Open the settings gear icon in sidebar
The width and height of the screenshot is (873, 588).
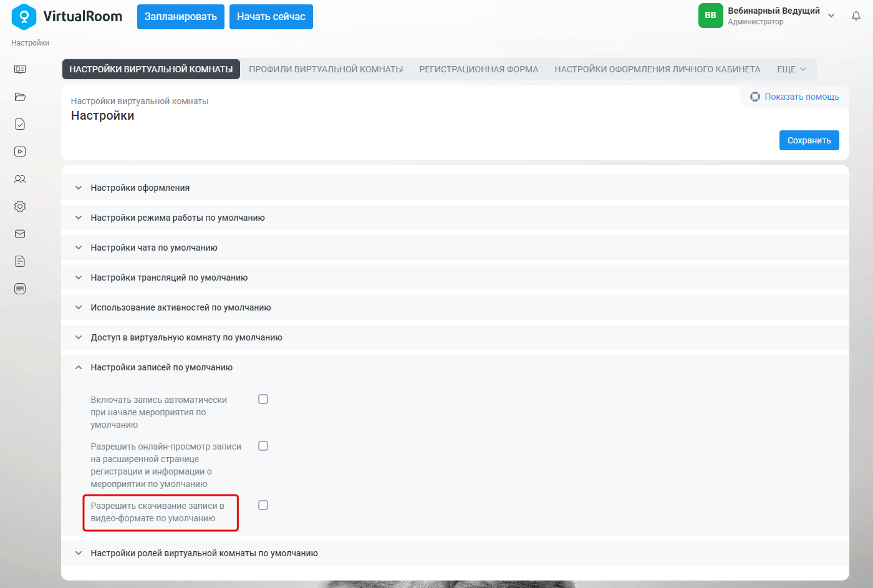click(20, 206)
